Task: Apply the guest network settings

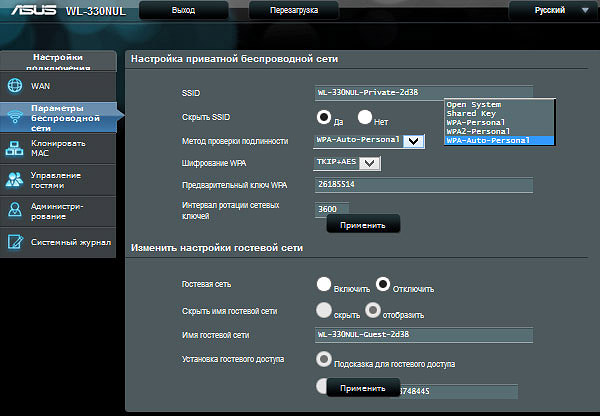Action: click(363, 388)
